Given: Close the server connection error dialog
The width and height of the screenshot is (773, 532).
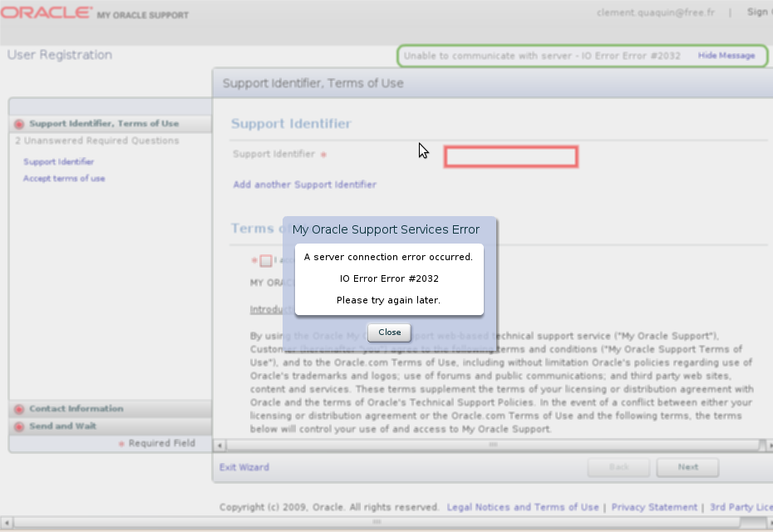Looking at the screenshot, I should [x=389, y=332].
